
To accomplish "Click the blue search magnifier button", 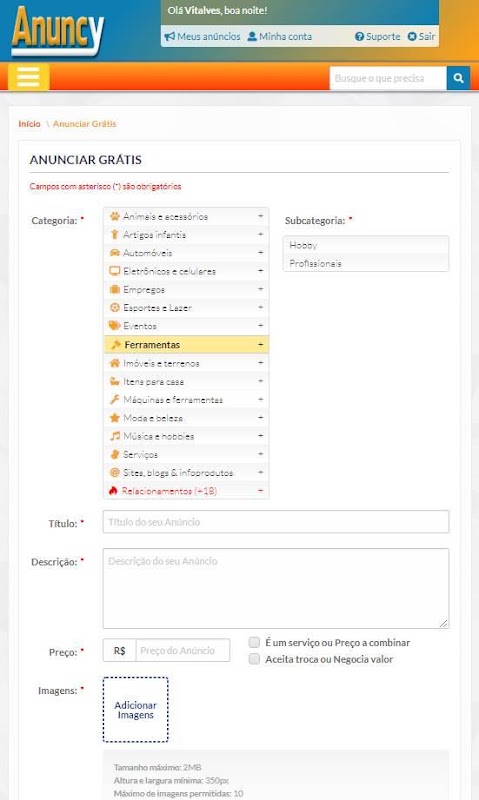I will click(x=458, y=78).
